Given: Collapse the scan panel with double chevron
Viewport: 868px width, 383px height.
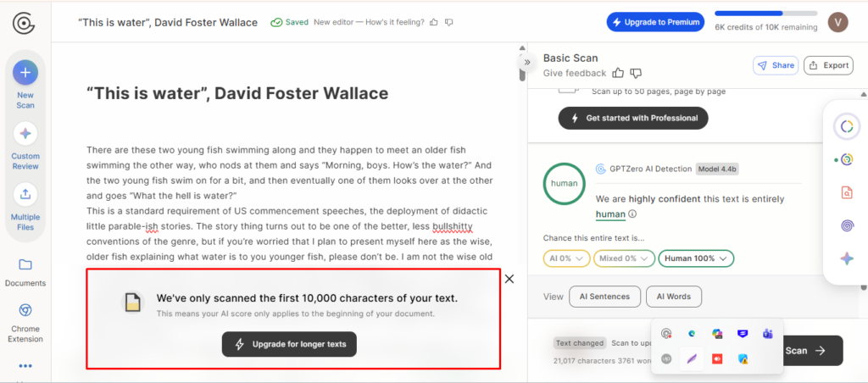Looking at the screenshot, I should tap(527, 62).
